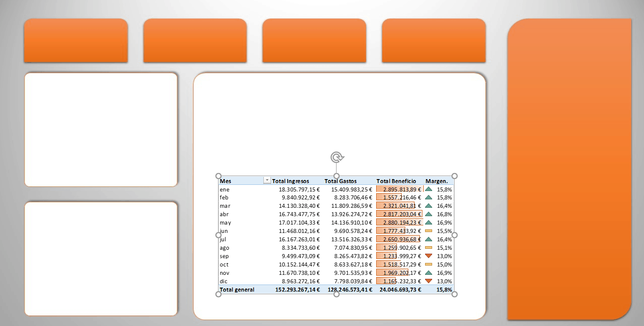Select the Total Beneficio column header
This screenshot has width=644, height=326.
(396, 181)
